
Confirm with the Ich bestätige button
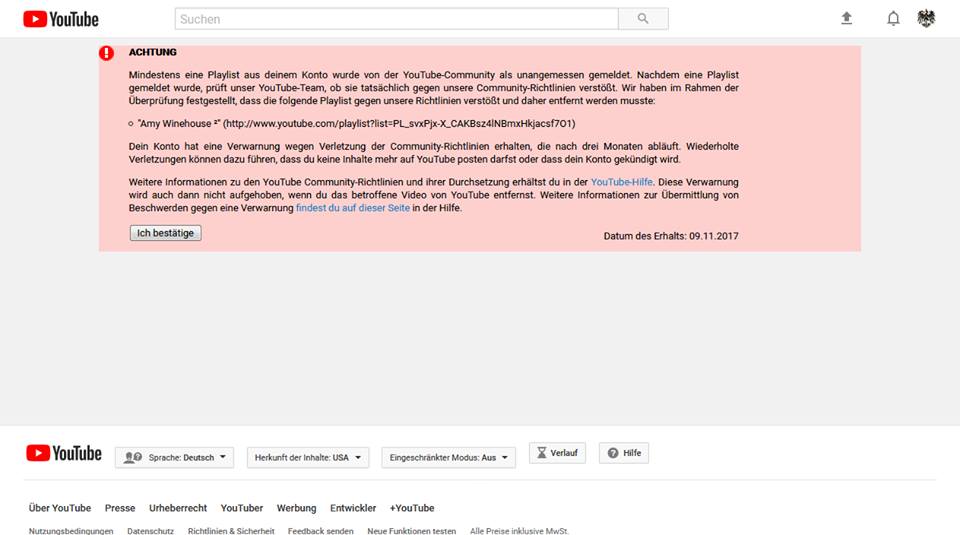[165, 233]
